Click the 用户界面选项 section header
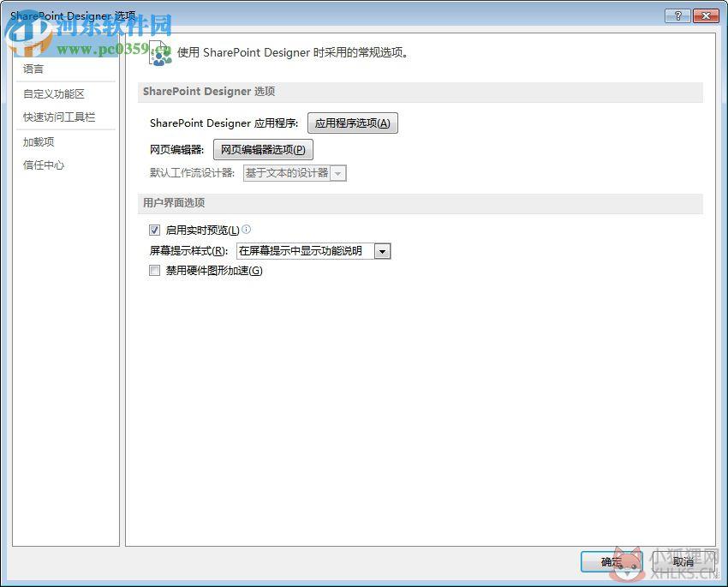This screenshot has height=587, width=728. pos(421,203)
